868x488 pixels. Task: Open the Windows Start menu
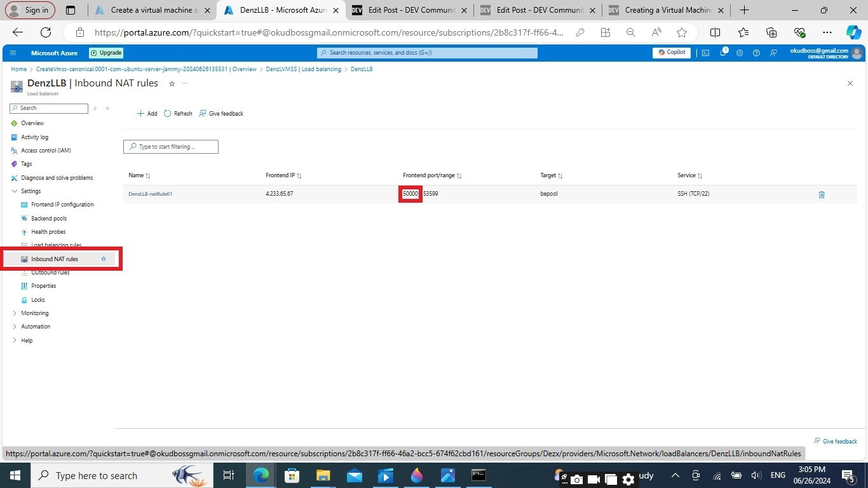click(15, 476)
